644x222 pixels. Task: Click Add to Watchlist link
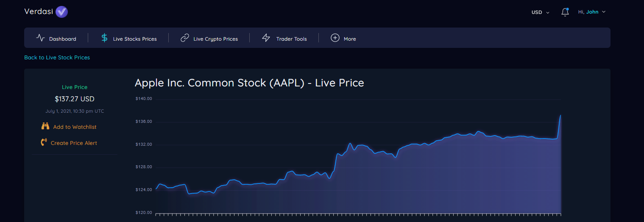[75, 127]
